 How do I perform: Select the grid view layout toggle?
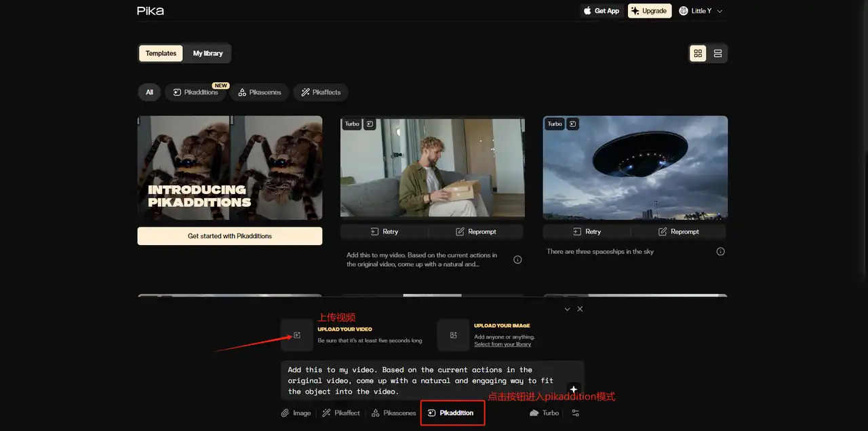(698, 54)
